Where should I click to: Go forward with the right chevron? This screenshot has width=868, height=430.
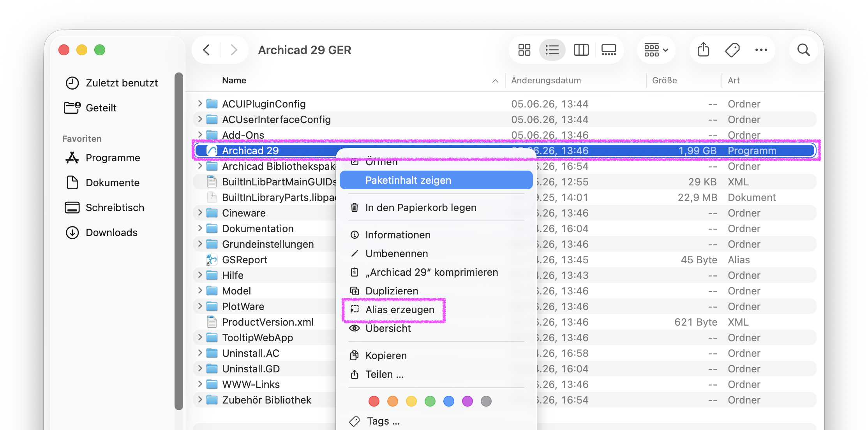234,50
